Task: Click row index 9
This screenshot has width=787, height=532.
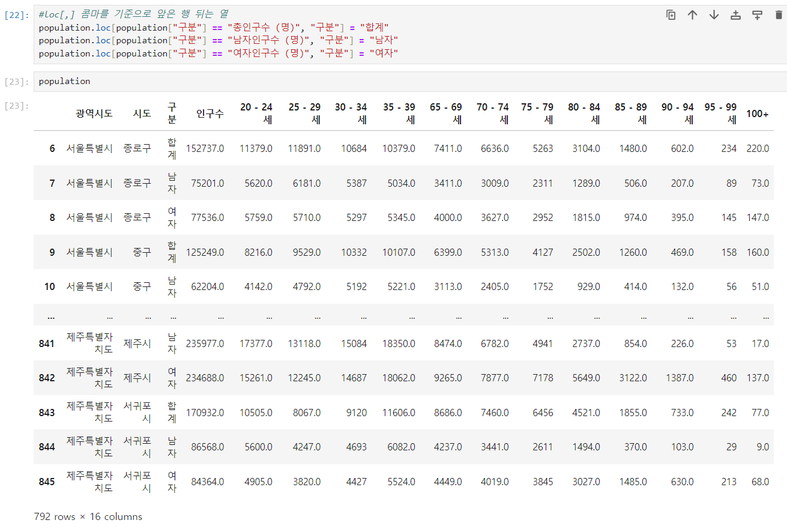Action: pyautogui.click(x=52, y=252)
